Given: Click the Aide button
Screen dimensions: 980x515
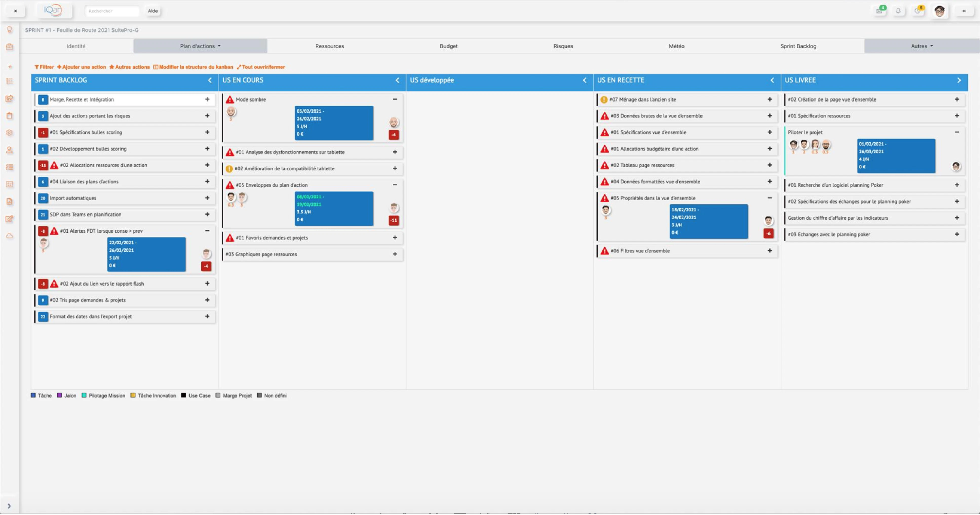Looking at the screenshot, I should coord(152,11).
